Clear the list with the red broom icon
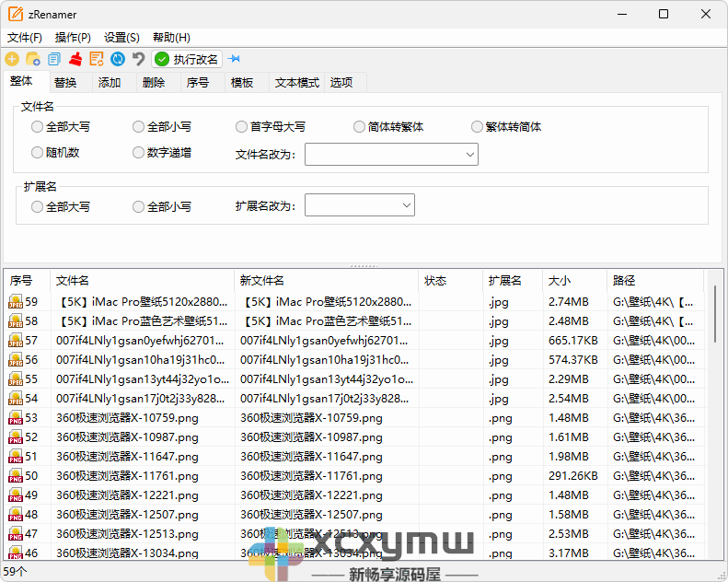728x582 pixels. click(x=75, y=59)
